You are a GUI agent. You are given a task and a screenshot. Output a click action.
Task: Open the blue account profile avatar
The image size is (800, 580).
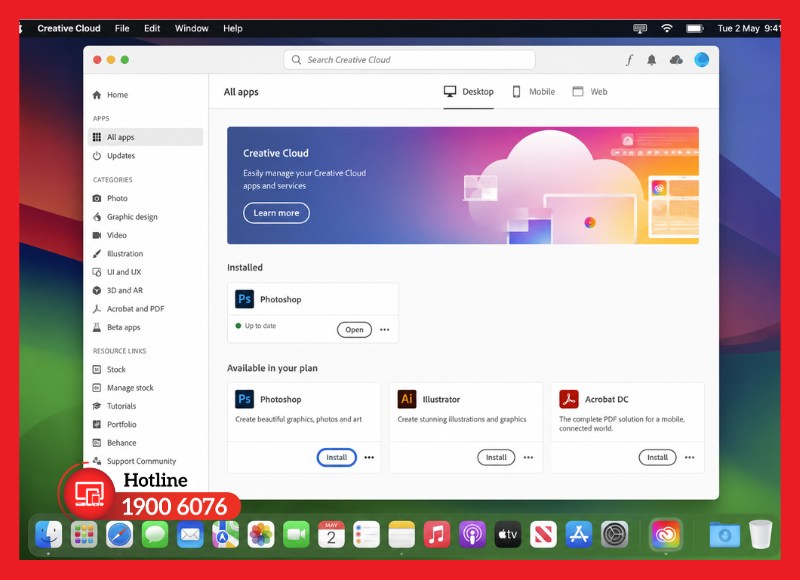coord(702,60)
